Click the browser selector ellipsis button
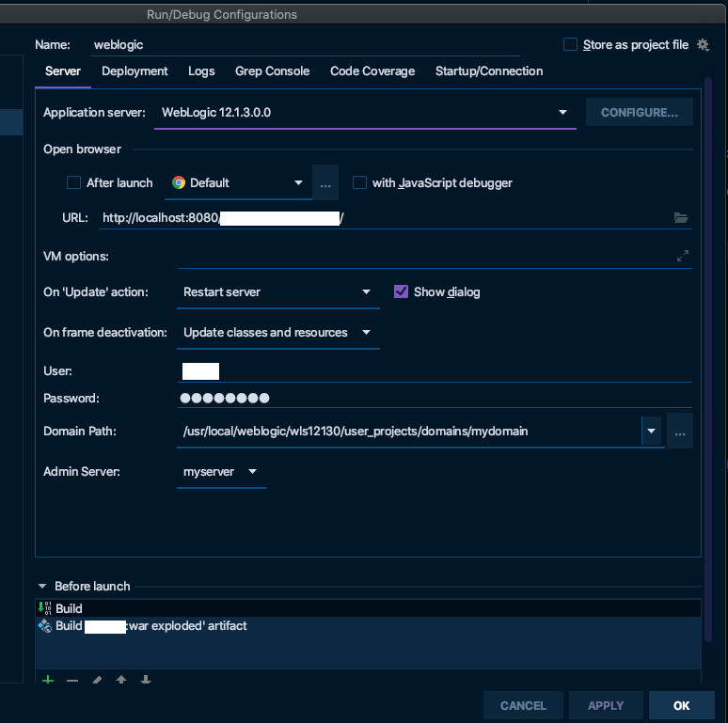This screenshot has width=728, height=723. point(325,182)
